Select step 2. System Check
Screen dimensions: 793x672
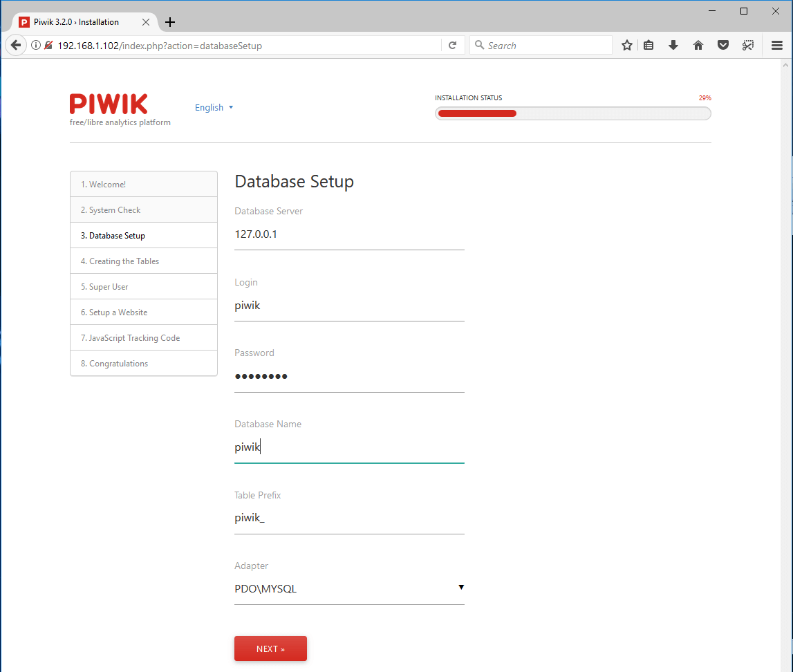pyautogui.click(x=144, y=210)
